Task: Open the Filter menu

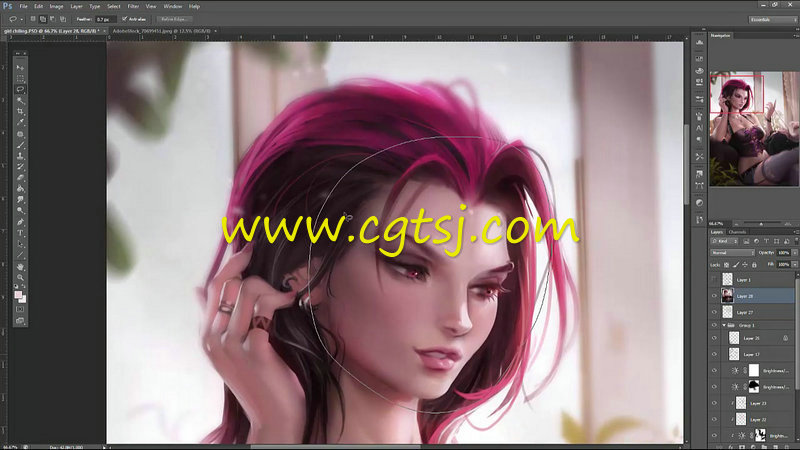Action: (133, 7)
